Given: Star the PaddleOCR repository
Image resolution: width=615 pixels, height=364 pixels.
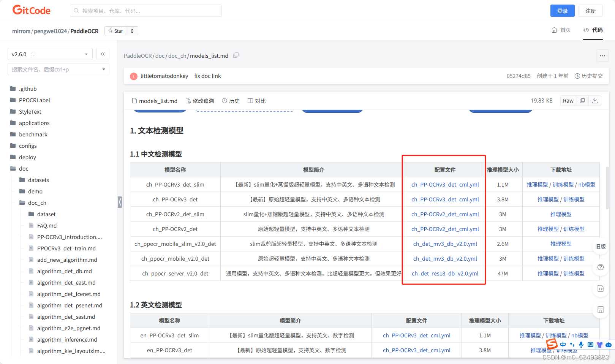Looking at the screenshot, I should [x=115, y=31].
